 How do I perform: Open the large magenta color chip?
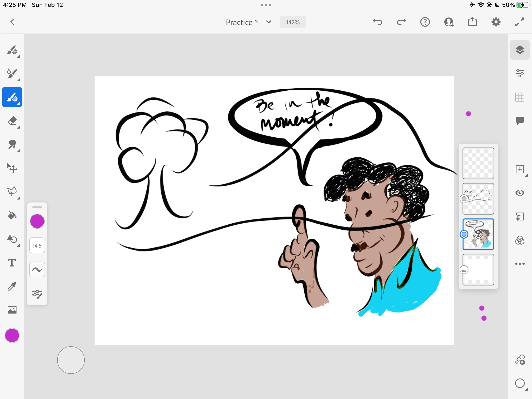coord(12,335)
